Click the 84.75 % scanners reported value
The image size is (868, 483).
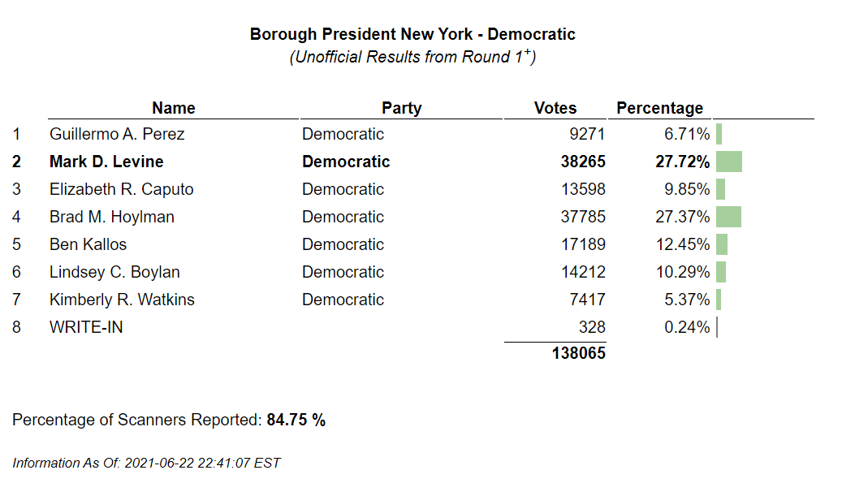point(296,420)
